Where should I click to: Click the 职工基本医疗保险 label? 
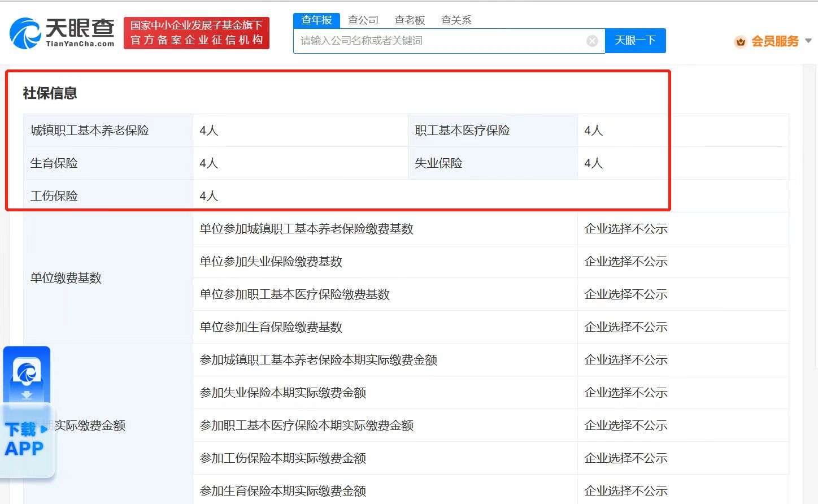[462, 131]
